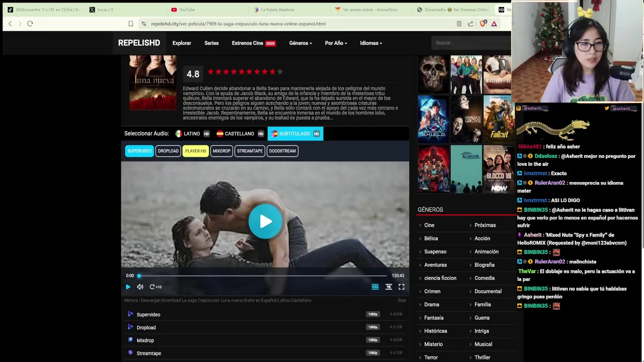Screen dimensions: 644x362
Task: Click the Supervideo mirror logo icon
Action: coord(130,314)
